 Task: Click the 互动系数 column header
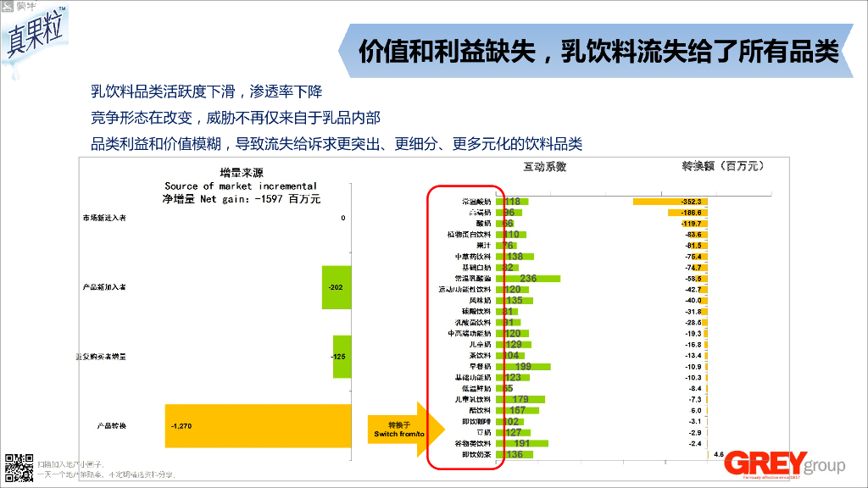tap(545, 167)
